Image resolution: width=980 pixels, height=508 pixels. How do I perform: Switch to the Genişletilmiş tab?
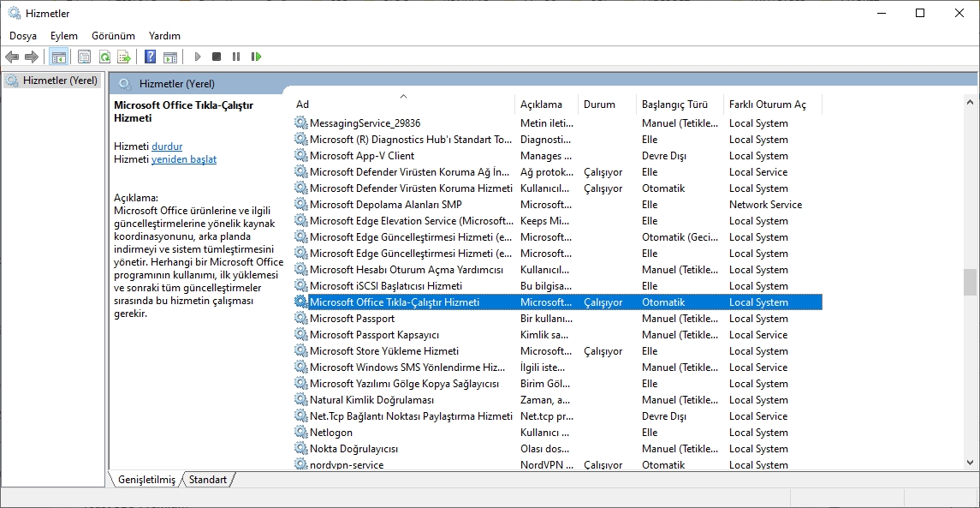click(x=146, y=480)
